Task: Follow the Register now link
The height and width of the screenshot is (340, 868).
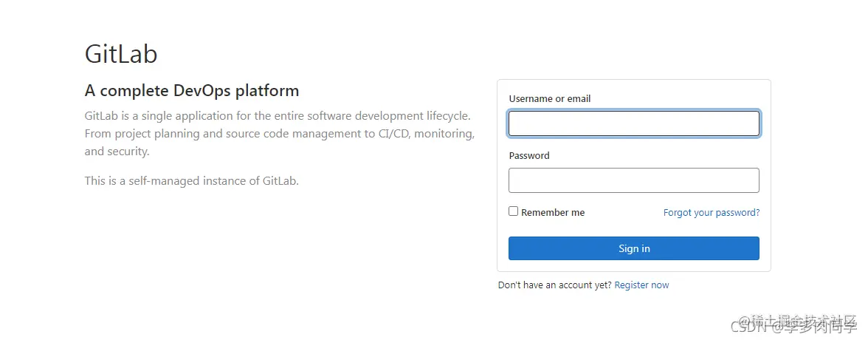Action: (641, 285)
